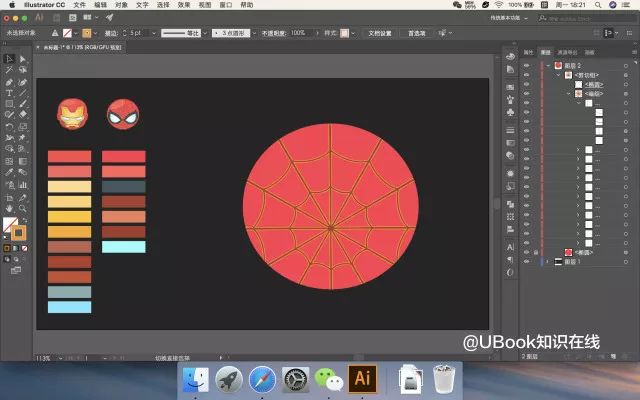Select the Eyedropper tool
Image resolution: width=640 pixels, height=400 pixels.
[x=9, y=172]
